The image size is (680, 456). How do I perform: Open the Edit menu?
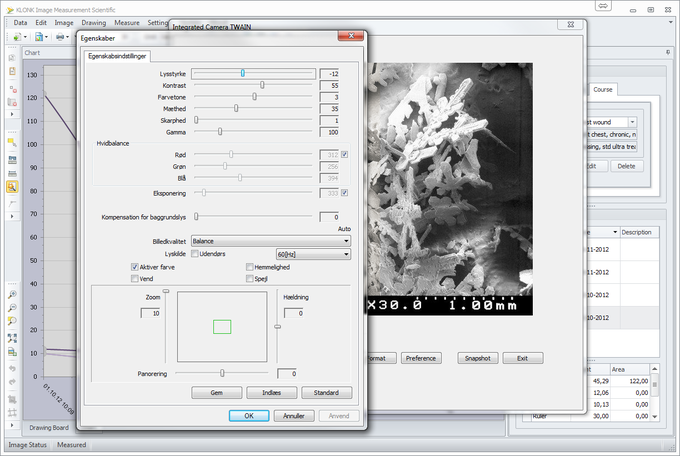(x=41, y=23)
